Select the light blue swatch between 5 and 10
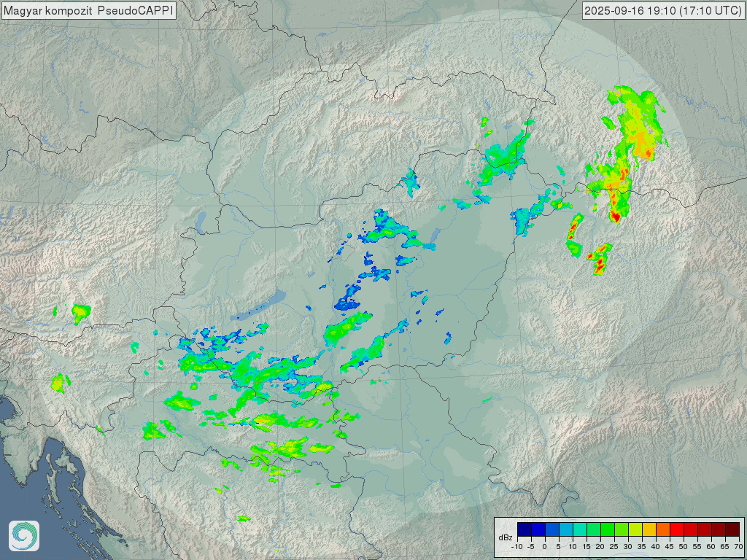 tap(566, 529)
